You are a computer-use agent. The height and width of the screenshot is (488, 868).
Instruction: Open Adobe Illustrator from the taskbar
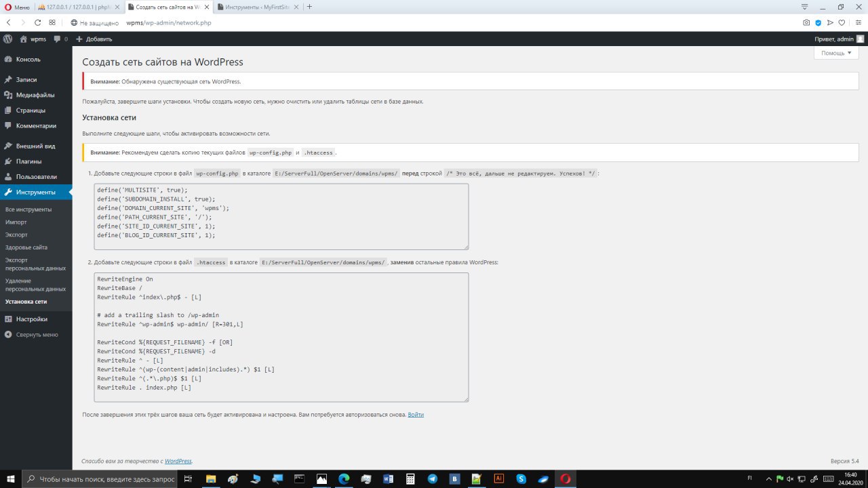(498, 479)
